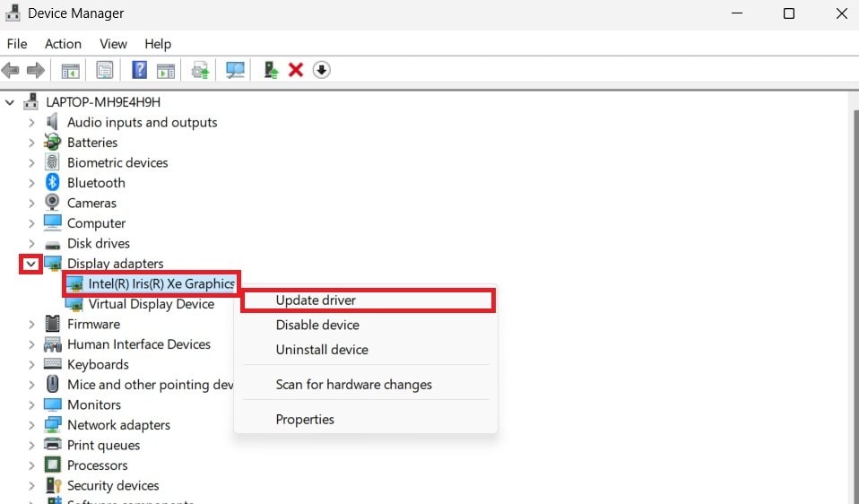This screenshot has width=859, height=504.
Task: Open the View menu
Action: 113,44
